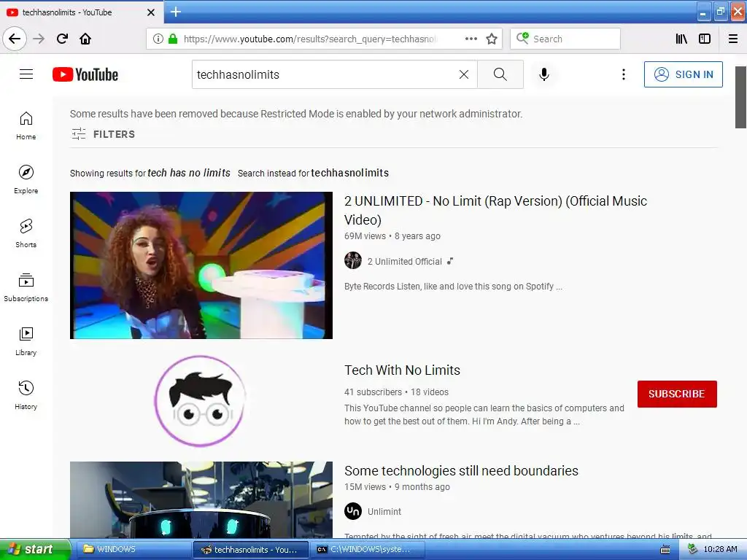Open the browser Library icon
747x560 pixels.
pos(681,39)
